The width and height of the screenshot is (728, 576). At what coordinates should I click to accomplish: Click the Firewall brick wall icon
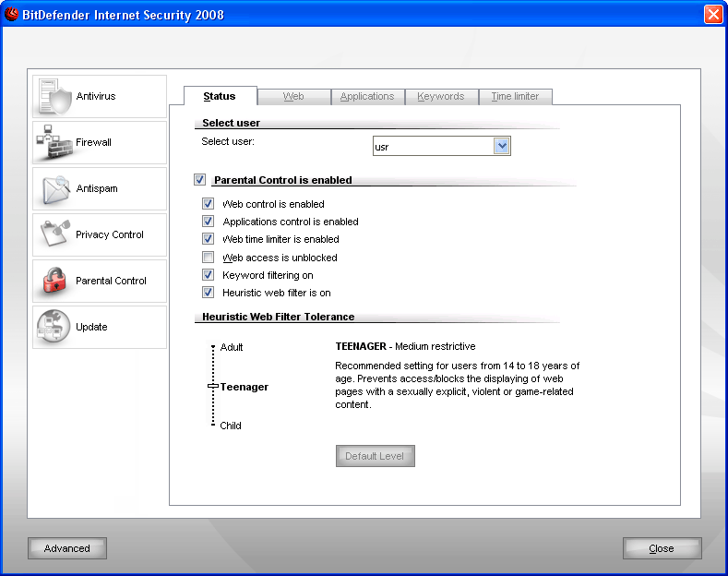54,142
